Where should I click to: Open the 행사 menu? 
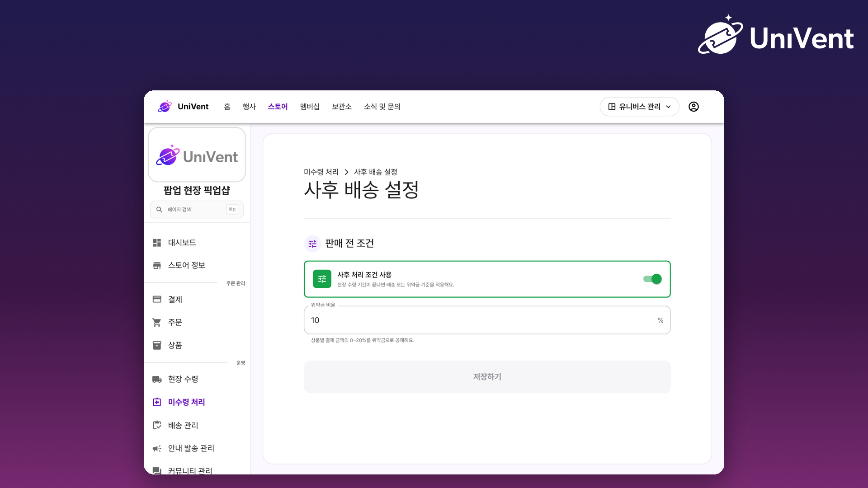pyautogui.click(x=249, y=107)
